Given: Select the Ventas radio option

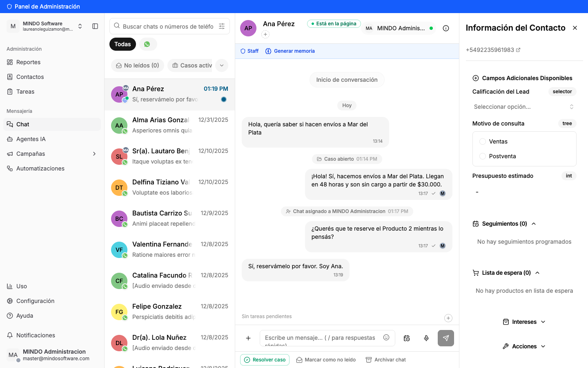Looking at the screenshot, I should point(483,141).
